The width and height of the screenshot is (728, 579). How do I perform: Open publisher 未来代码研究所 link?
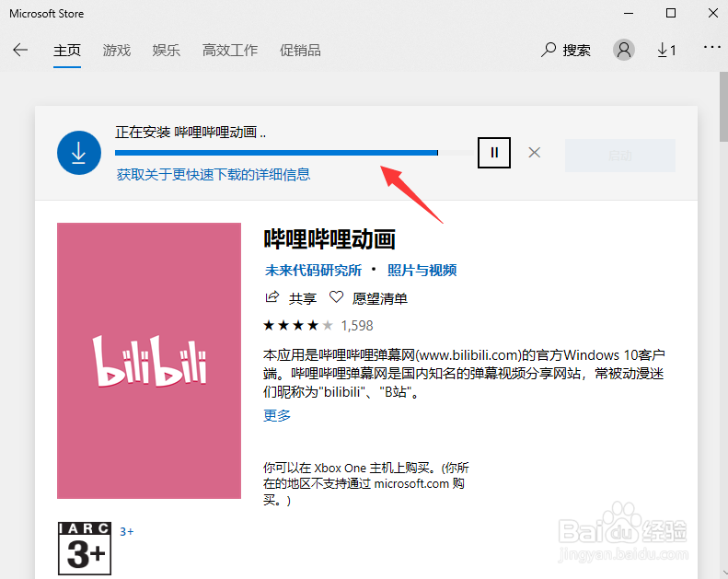pyautogui.click(x=313, y=271)
